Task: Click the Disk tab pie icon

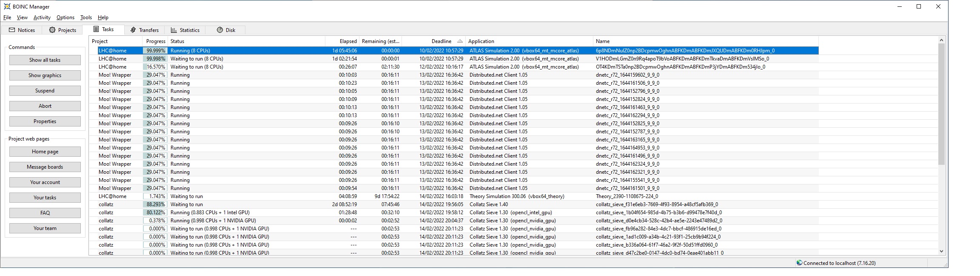Action: pos(220,30)
